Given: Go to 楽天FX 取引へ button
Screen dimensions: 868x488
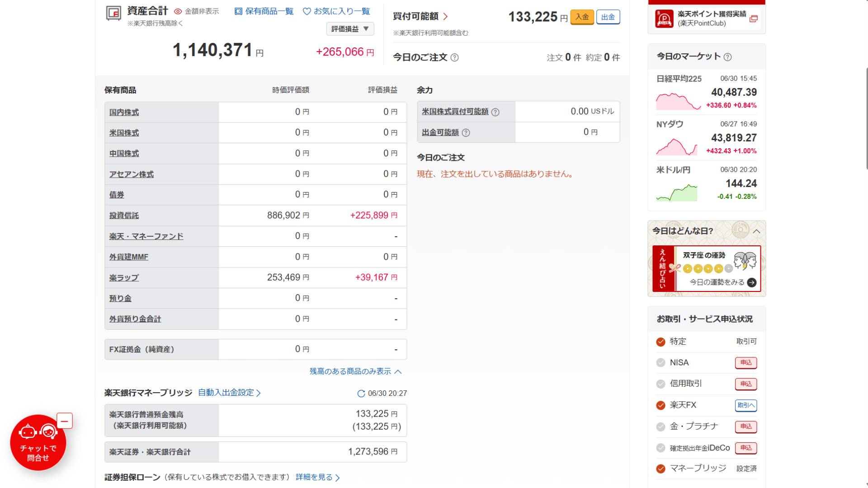Looking at the screenshot, I should [x=746, y=405].
